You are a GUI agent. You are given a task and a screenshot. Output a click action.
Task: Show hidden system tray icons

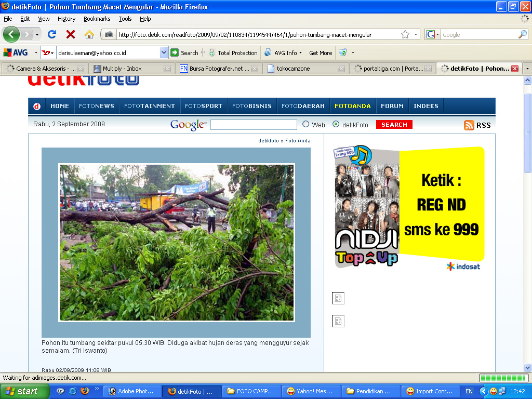484,391
